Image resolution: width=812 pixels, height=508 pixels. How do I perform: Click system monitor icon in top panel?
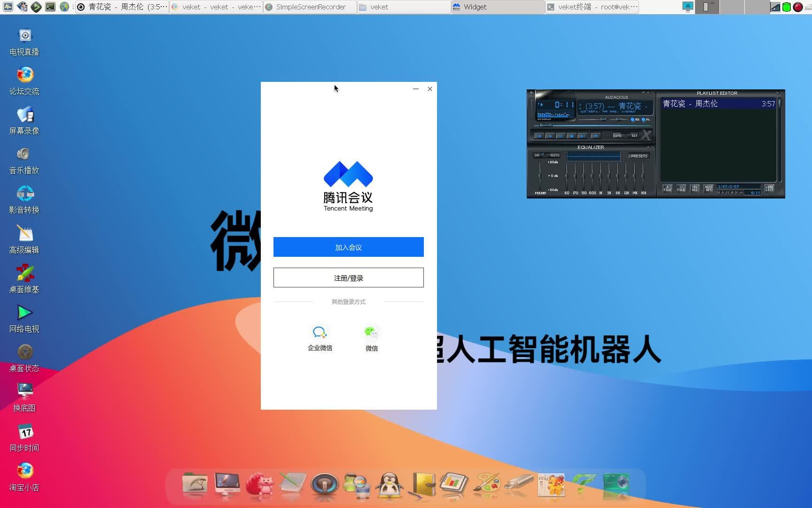(x=8, y=7)
